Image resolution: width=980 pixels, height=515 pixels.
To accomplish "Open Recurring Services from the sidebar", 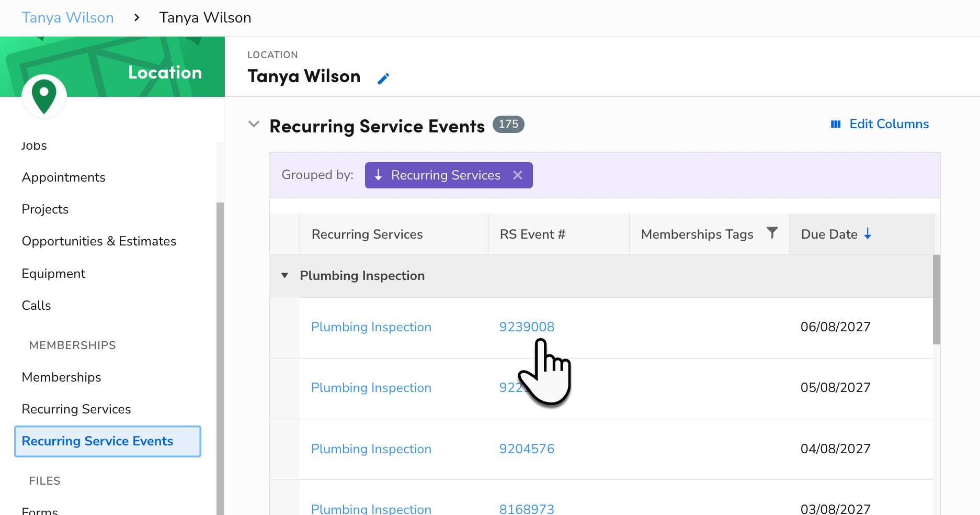I will 76,409.
